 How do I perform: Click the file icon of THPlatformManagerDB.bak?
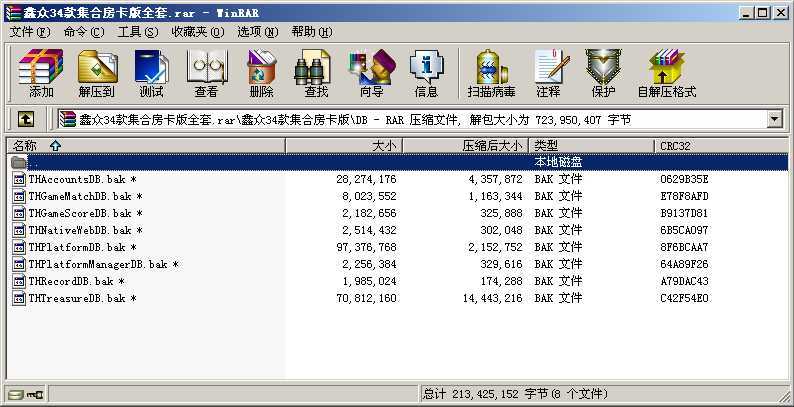coord(19,264)
